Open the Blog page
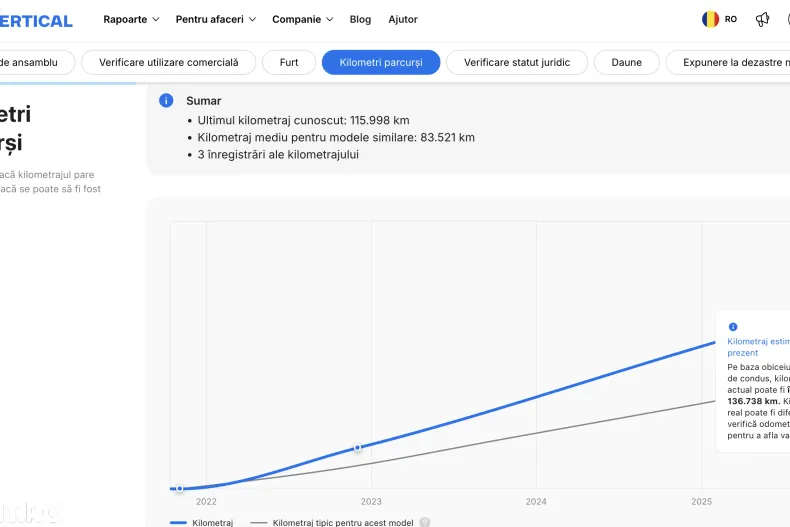The width and height of the screenshot is (790, 527). 360,19
